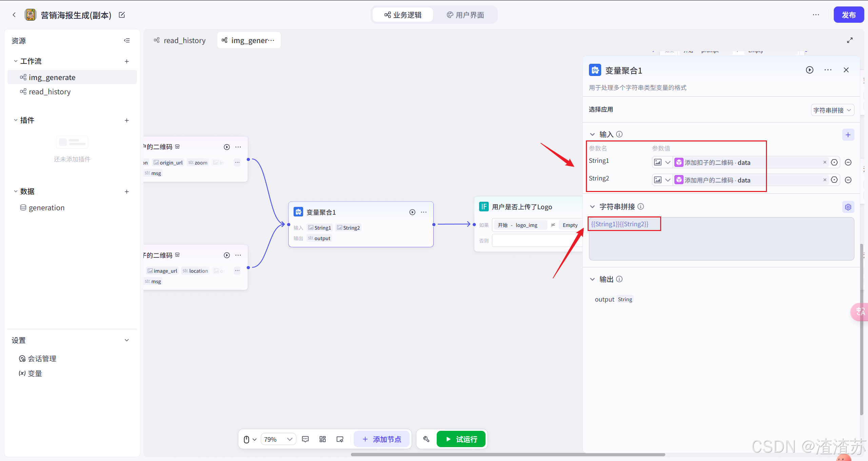Viewport: 868px width, 461px height.
Task: Open the auto-layout grid icon in toolbar
Action: coord(322,439)
